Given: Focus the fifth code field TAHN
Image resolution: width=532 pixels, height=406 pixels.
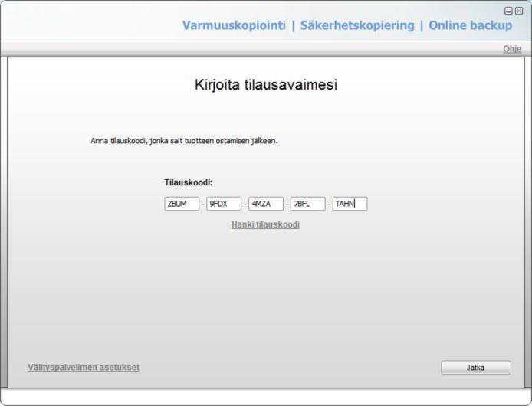Looking at the screenshot, I should (x=350, y=204).
